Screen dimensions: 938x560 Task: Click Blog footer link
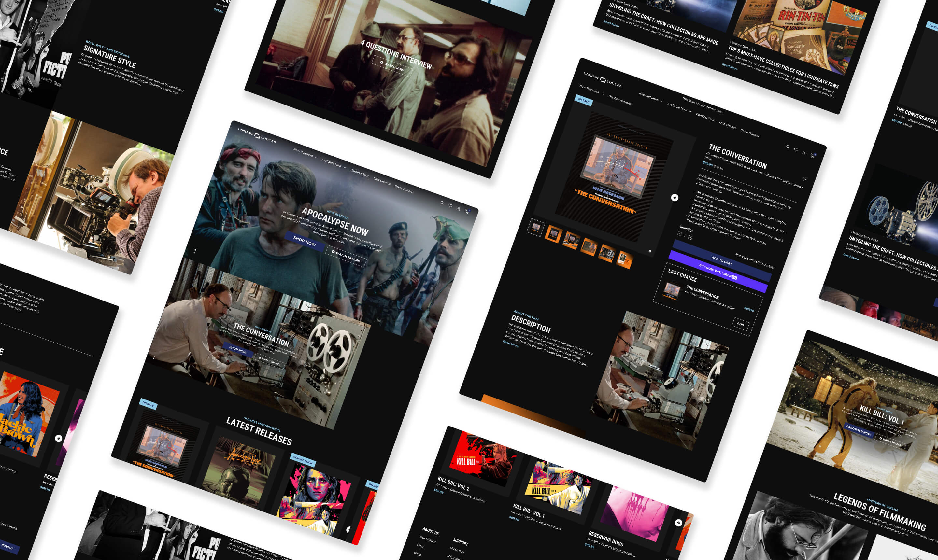pos(420,546)
